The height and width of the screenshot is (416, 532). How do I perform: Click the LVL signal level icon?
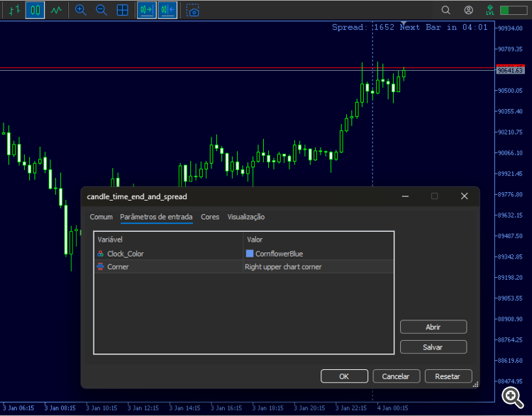[490, 10]
